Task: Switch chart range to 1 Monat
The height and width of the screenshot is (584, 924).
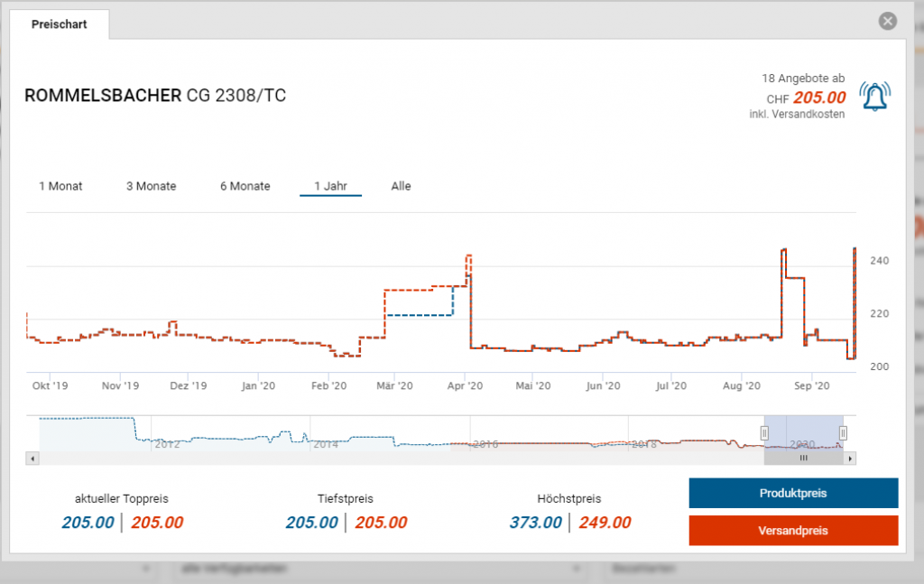Action: click(x=60, y=186)
